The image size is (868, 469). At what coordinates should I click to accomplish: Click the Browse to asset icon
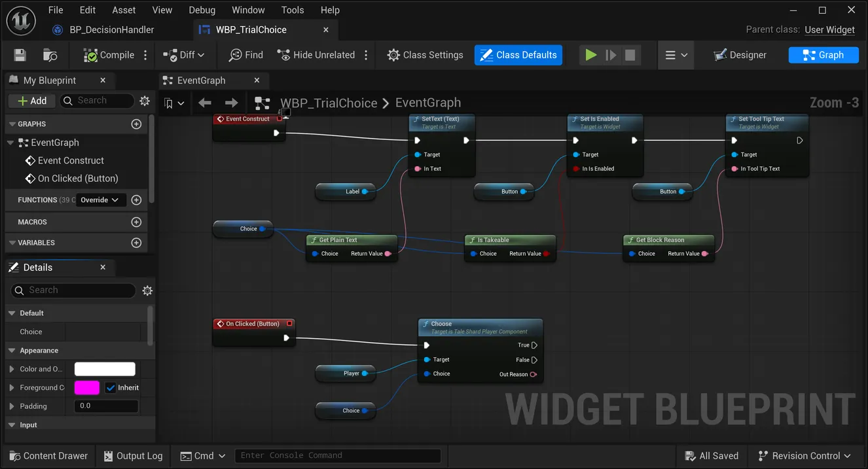point(50,56)
